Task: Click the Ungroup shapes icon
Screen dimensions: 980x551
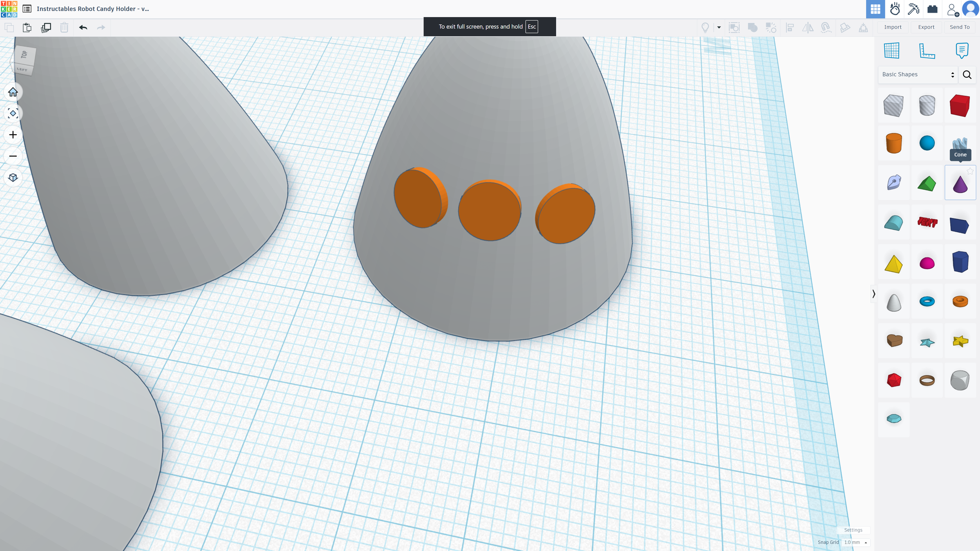Action: pos(771,27)
